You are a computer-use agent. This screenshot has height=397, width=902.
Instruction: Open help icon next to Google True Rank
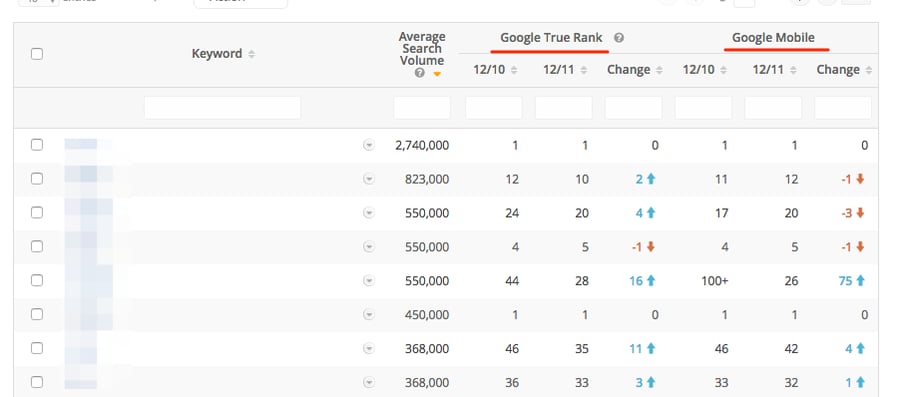tap(619, 38)
